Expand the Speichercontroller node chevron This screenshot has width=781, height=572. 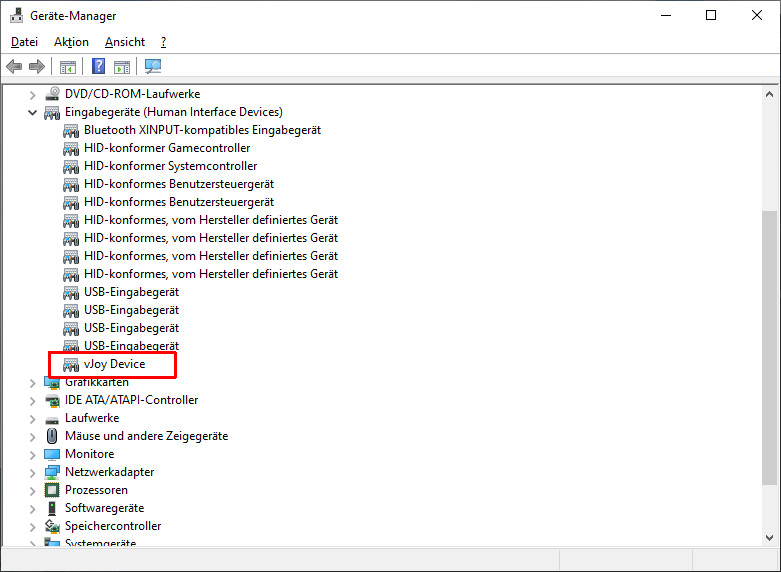[33, 526]
